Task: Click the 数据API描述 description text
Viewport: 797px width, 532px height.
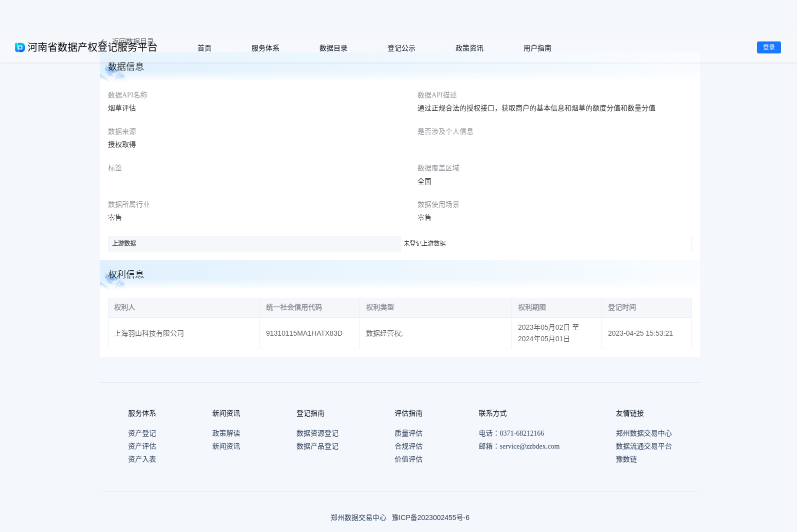Action: 536,108
